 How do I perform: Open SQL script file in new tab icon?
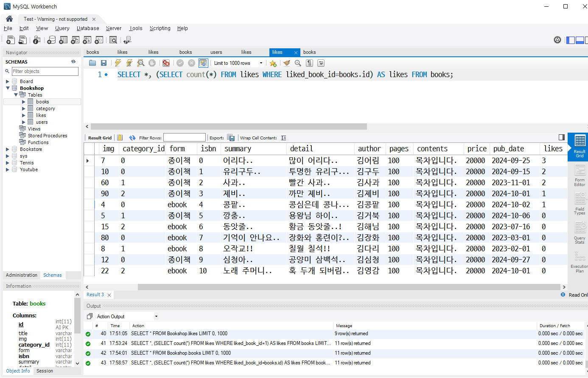22,40
